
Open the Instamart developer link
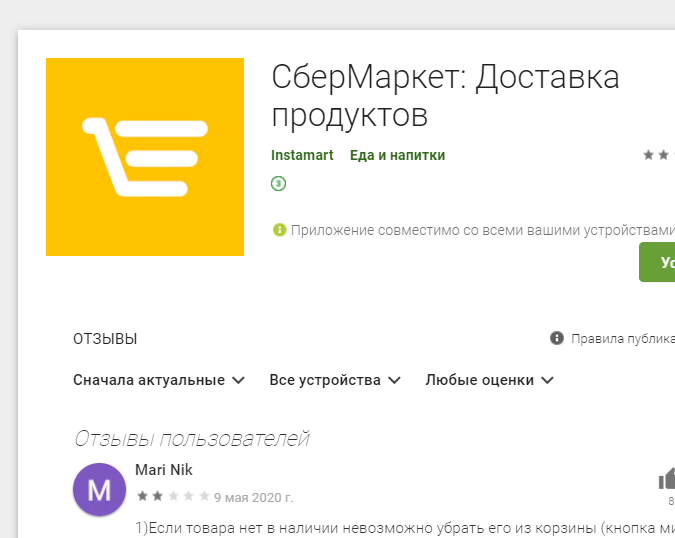pos(302,155)
